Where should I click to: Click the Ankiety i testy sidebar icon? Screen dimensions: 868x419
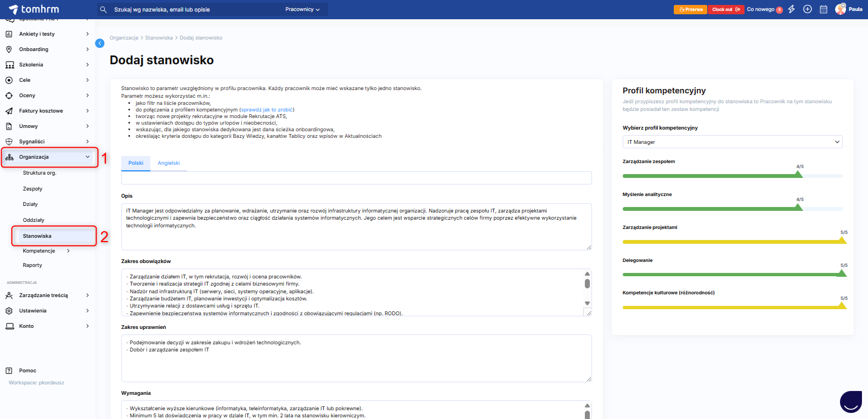(9, 34)
